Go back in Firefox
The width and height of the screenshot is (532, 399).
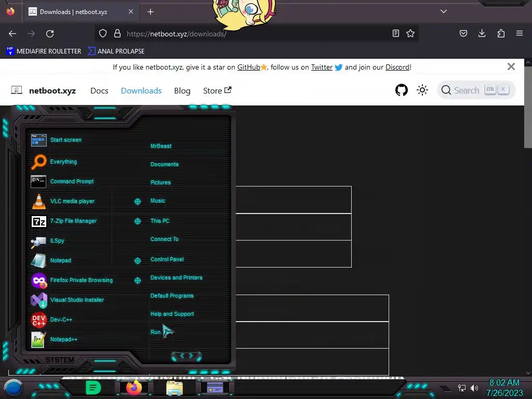tap(12, 34)
